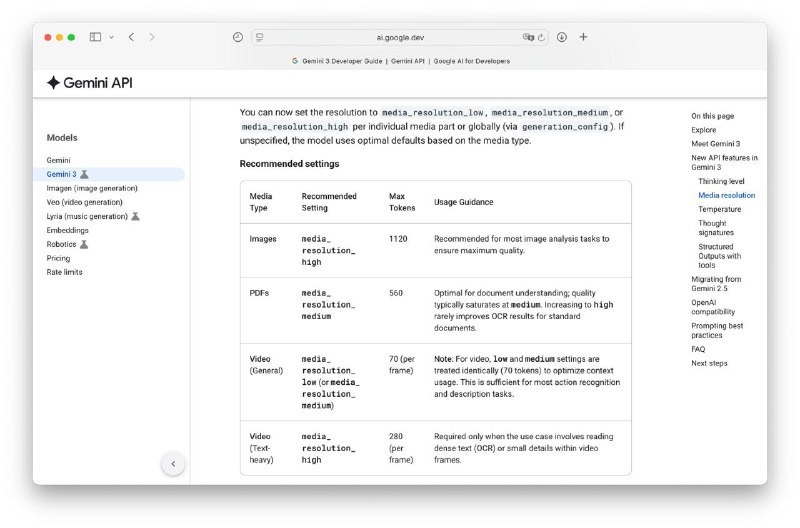Jump to Thought signatures section

(716, 228)
